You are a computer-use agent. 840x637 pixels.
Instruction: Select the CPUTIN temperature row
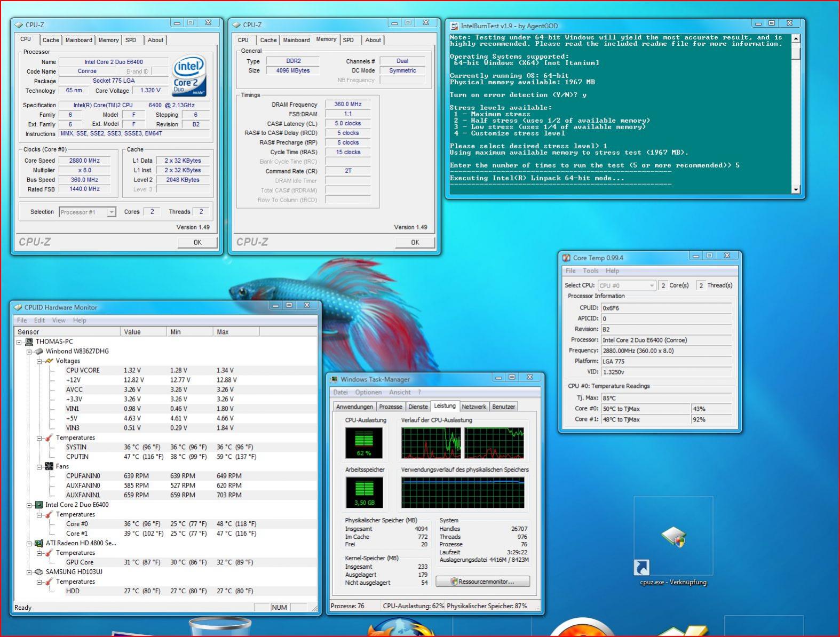165,457
